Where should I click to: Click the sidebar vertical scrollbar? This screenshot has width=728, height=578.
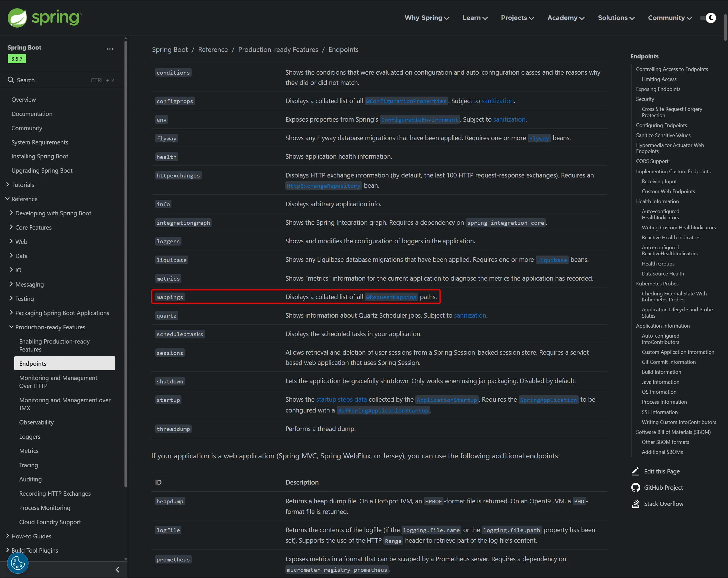click(x=126, y=264)
